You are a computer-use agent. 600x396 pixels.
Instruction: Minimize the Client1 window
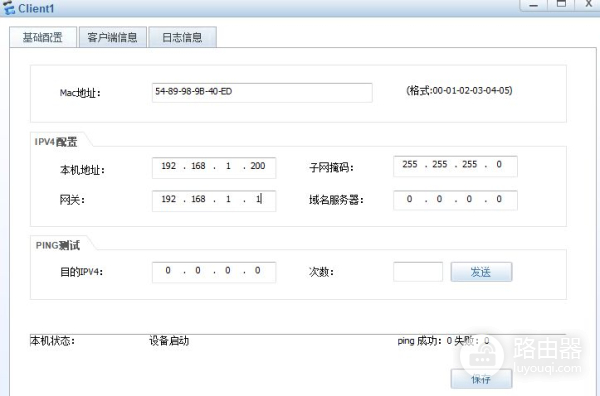[x=533, y=5]
